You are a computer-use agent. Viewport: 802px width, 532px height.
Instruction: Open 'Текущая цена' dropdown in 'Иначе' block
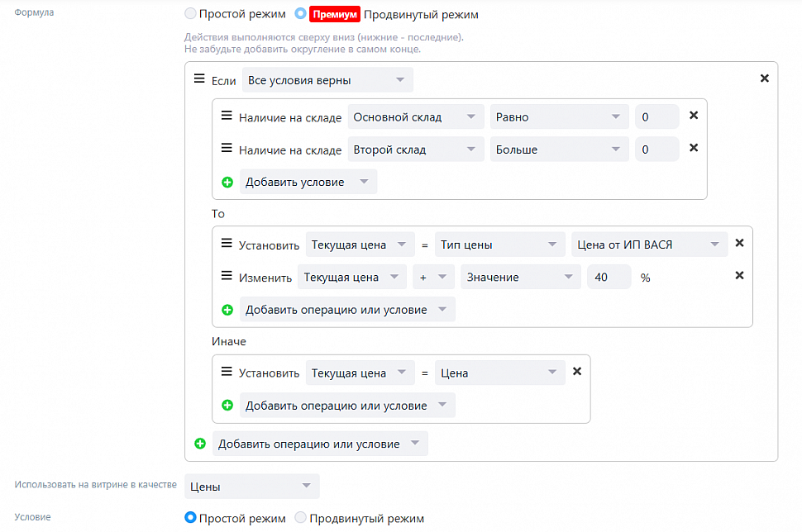coord(360,373)
